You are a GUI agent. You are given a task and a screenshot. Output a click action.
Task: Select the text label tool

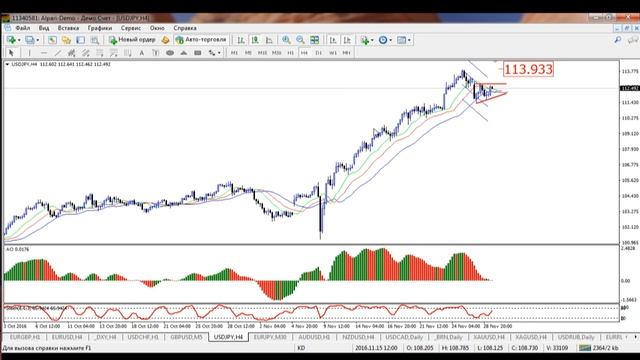pyautogui.click(x=156, y=53)
